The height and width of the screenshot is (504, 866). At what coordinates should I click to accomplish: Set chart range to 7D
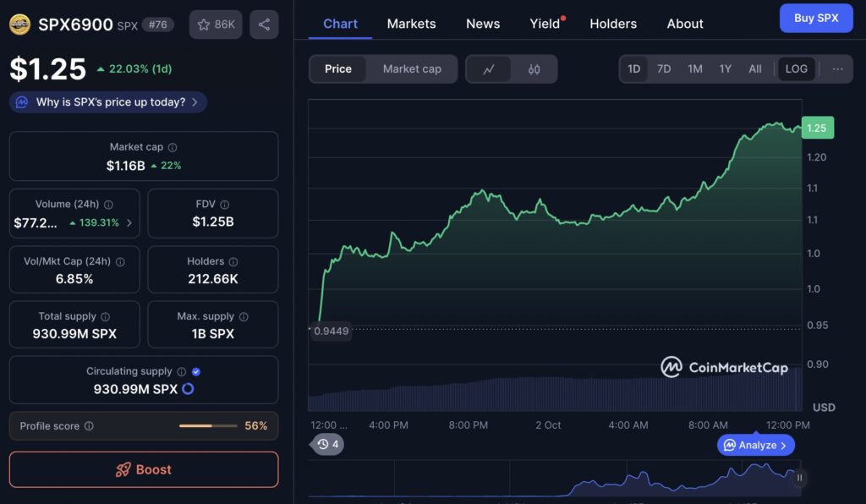pyautogui.click(x=664, y=69)
